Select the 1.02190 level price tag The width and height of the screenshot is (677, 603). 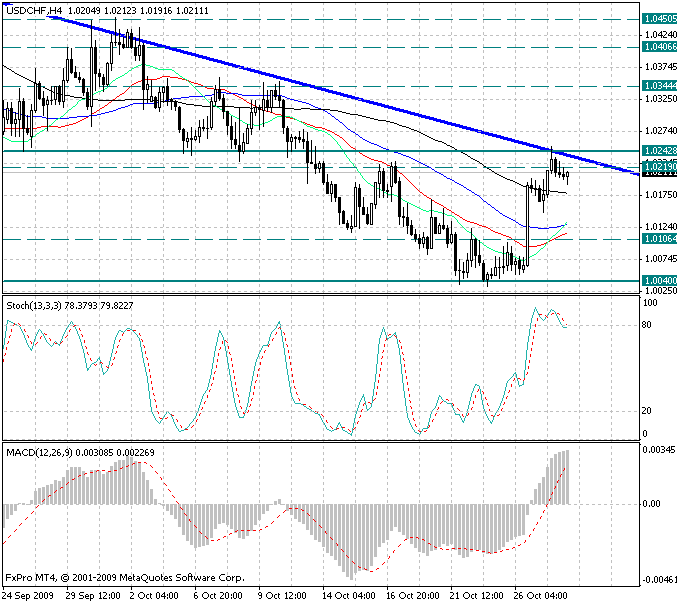pyautogui.click(x=659, y=167)
